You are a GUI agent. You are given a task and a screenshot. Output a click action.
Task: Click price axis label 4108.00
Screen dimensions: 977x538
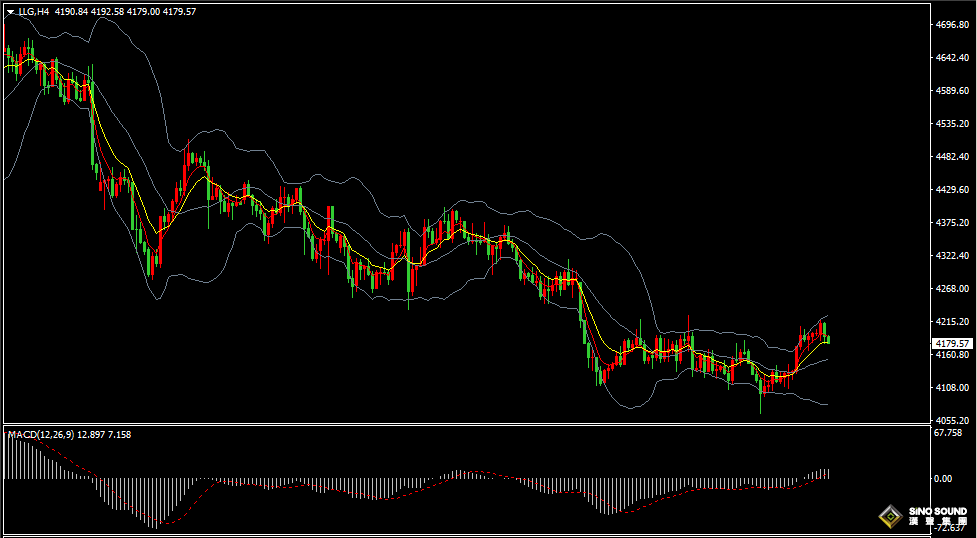pyautogui.click(x=952, y=387)
